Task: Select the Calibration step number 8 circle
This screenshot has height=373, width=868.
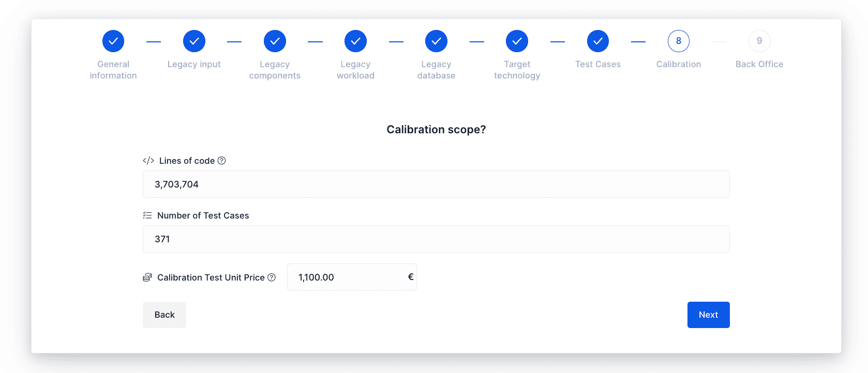Action: click(678, 41)
